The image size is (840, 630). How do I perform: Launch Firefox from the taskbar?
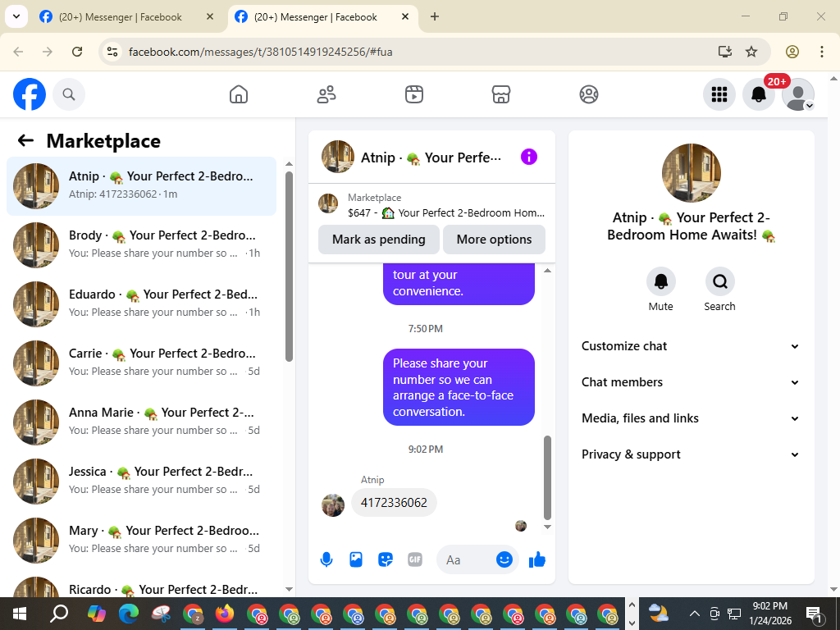(225, 614)
